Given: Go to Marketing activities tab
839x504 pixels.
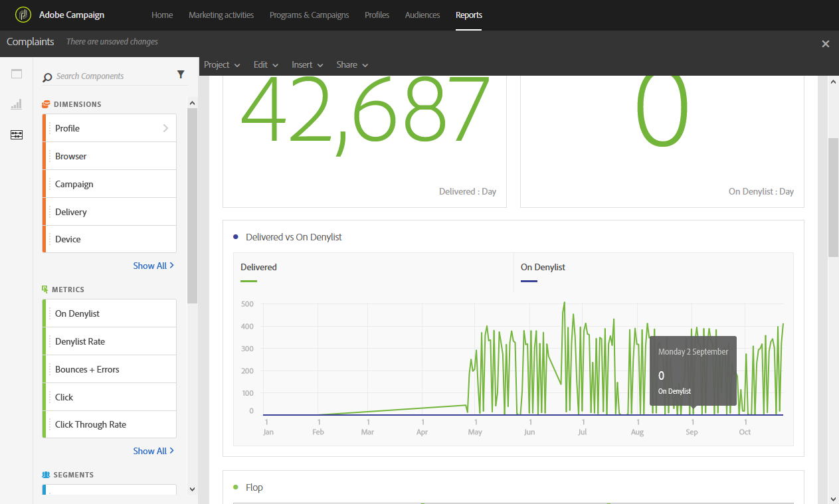Looking at the screenshot, I should tap(221, 15).
